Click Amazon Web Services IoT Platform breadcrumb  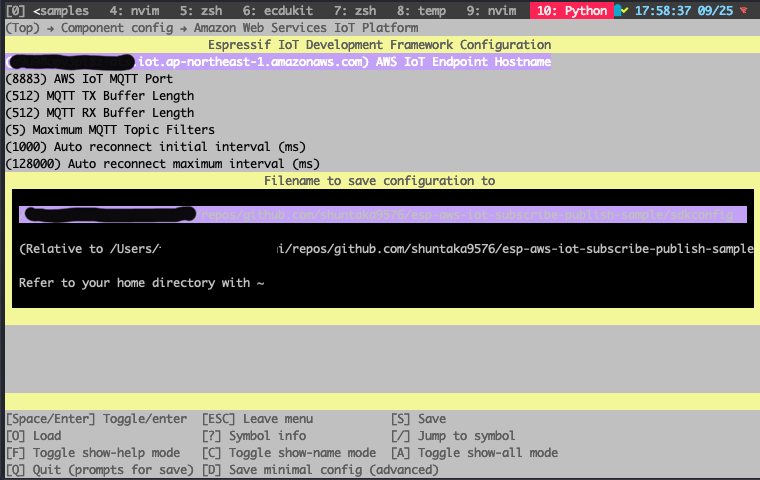[x=306, y=28]
